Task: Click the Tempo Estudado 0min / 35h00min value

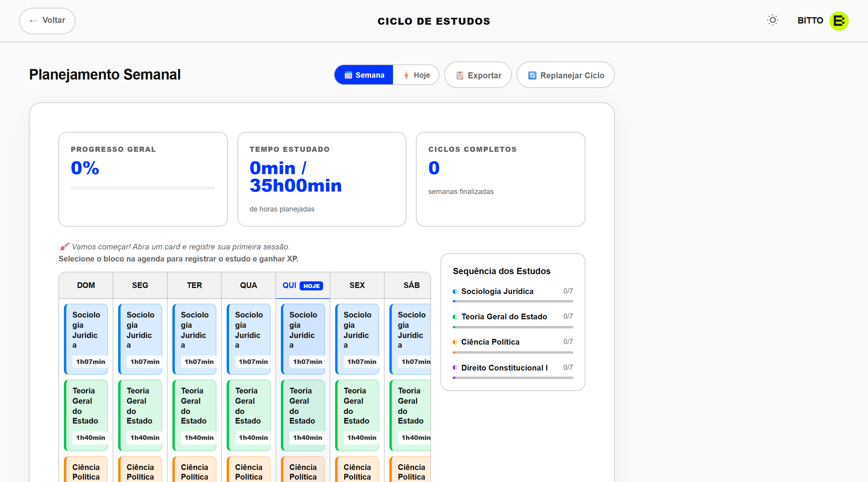Action: 295,177
